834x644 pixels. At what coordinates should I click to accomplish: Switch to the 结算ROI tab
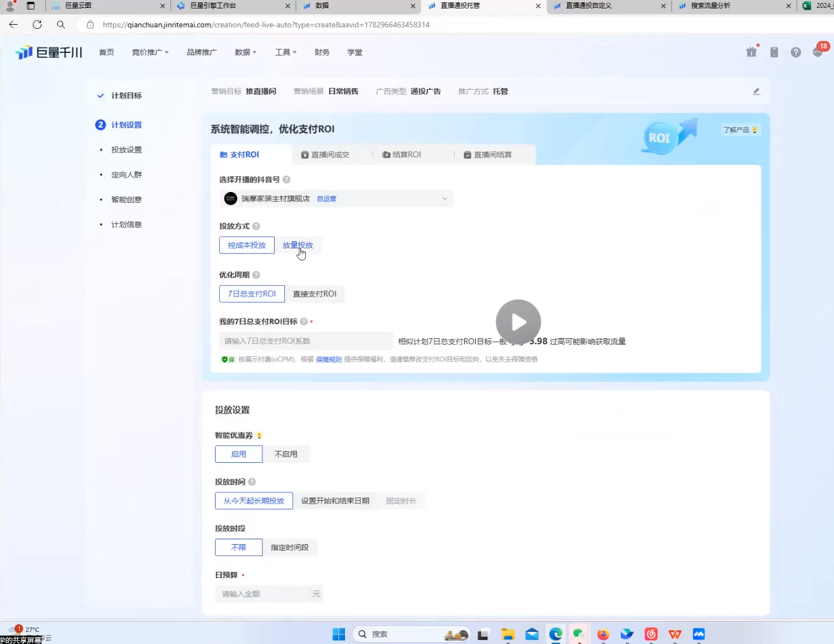tap(402, 155)
